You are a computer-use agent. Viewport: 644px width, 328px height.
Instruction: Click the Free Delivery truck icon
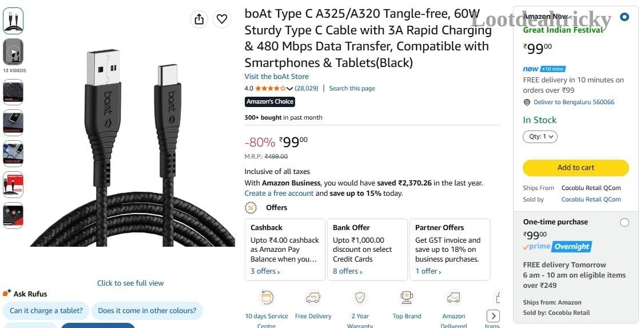point(313,297)
